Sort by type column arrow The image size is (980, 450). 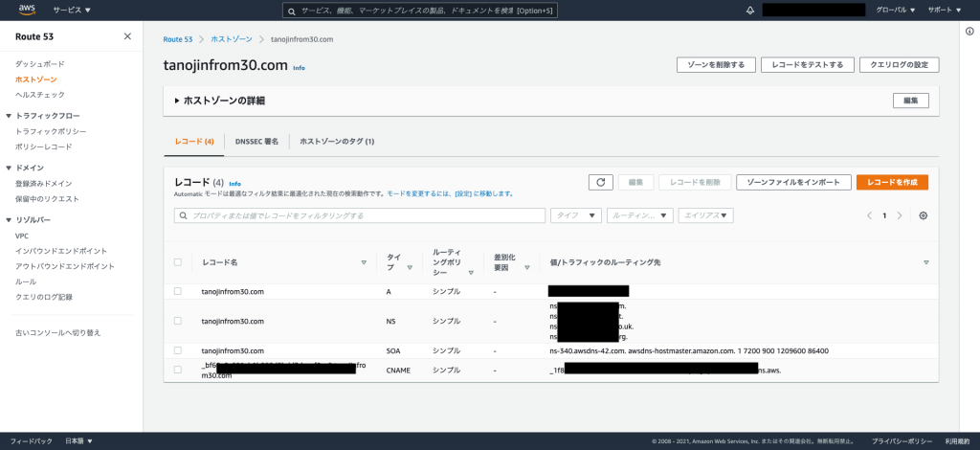click(410, 267)
